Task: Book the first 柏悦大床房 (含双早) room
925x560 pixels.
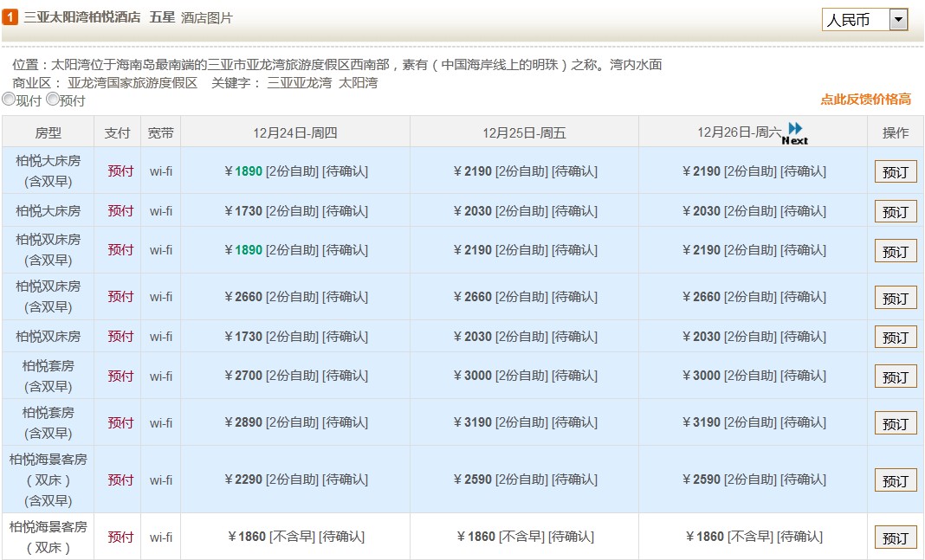Action: [895, 171]
